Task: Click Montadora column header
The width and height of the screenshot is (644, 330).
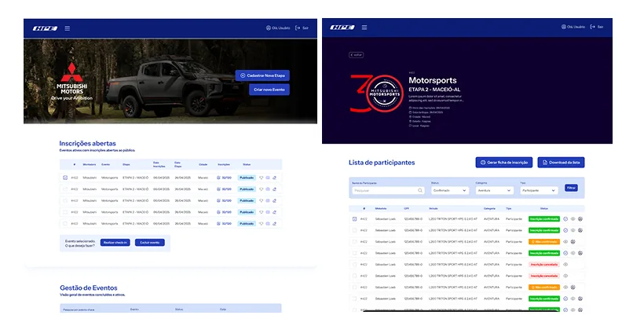Action: pos(89,164)
